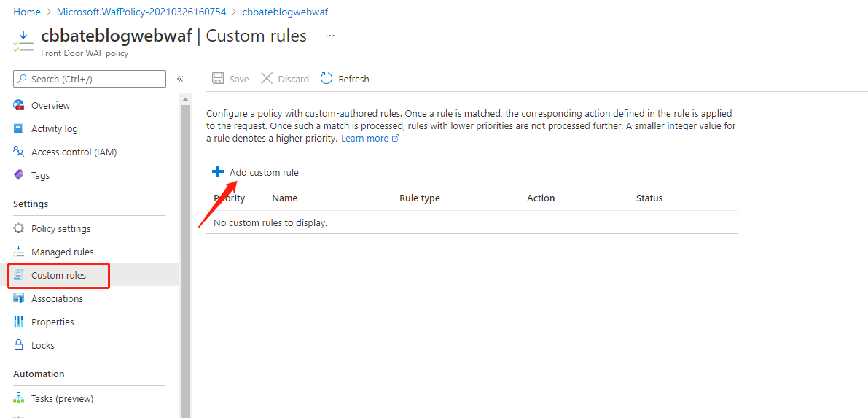868x418 pixels.
Task: Go to Access control (IAM)
Action: click(x=74, y=152)
